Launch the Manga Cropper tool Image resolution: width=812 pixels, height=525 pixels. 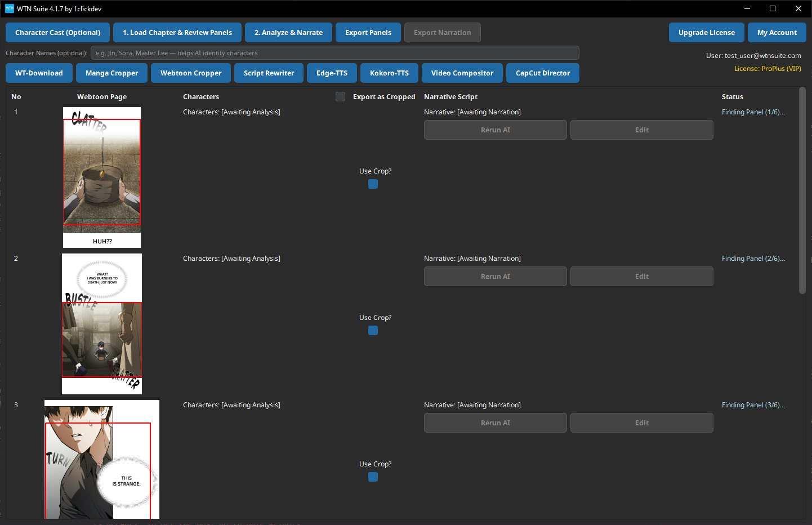pyautogui.click(x=111, y=73)
